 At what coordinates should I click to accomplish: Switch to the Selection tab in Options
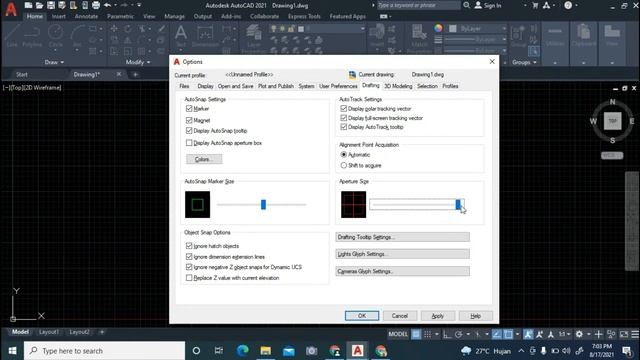427,86
